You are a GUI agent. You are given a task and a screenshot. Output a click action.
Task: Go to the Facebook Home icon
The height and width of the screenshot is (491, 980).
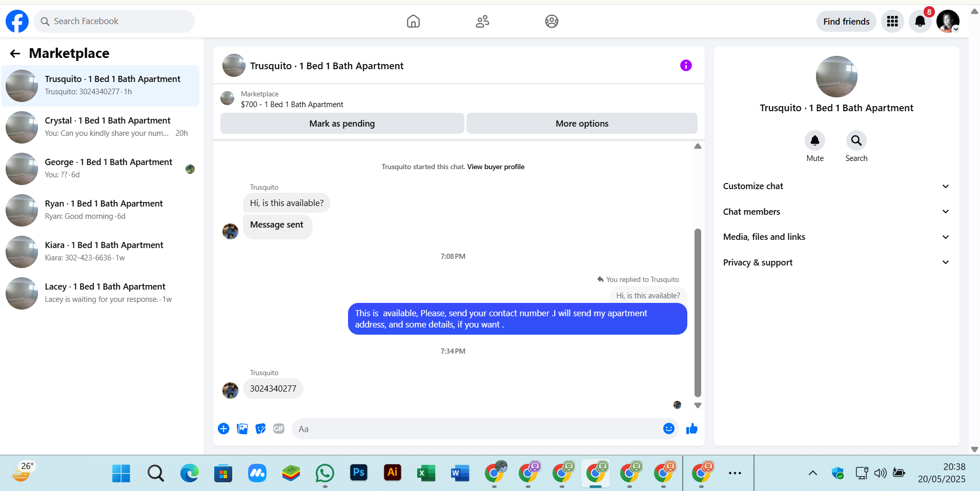coord(413,21)
